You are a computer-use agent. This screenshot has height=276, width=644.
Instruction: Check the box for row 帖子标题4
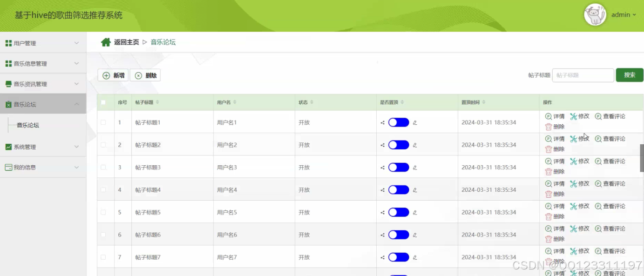[x=103, y=190]
